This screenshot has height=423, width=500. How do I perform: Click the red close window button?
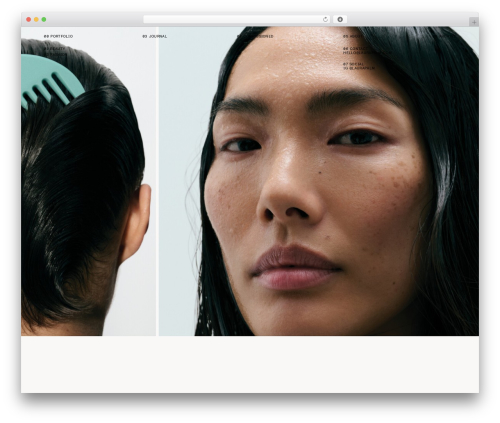[29, 19]
